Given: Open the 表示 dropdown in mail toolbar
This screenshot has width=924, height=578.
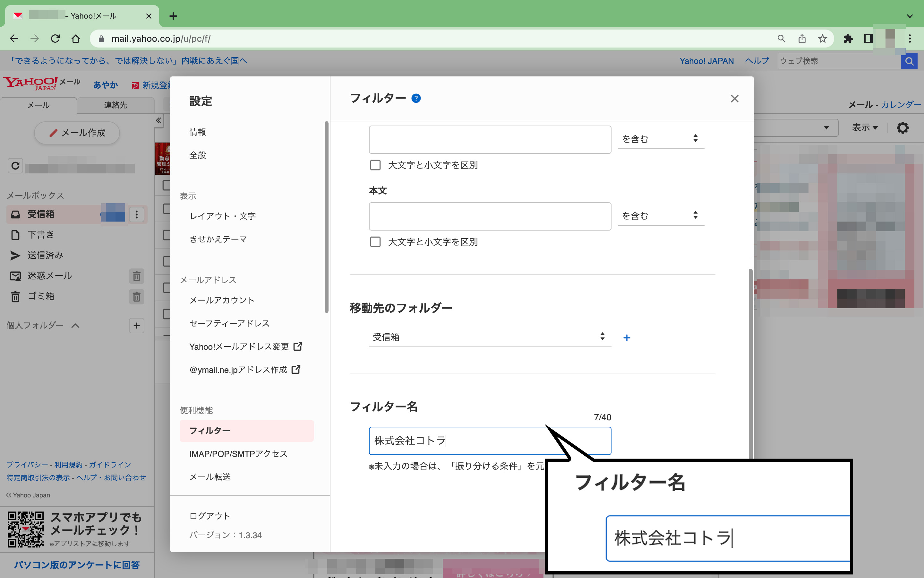Looking at the screenshot, I should pos(865,128).
